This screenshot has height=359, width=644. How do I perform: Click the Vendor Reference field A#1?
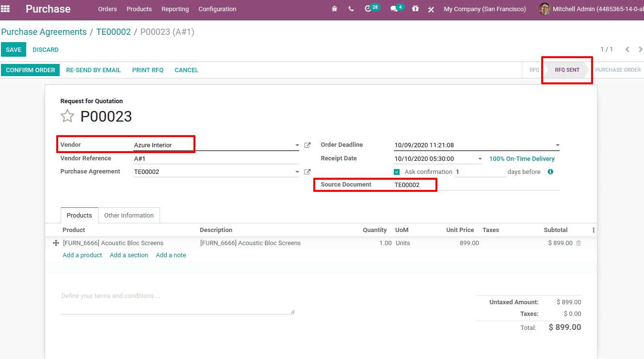216,159
